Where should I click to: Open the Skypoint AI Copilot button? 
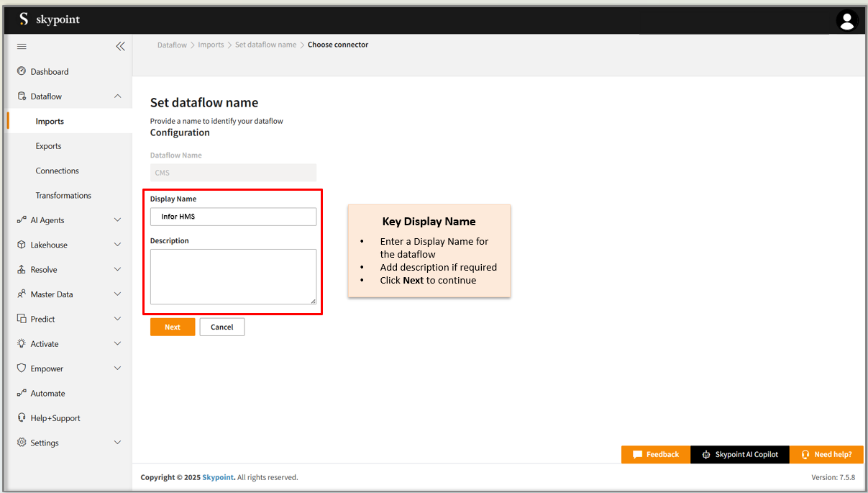coord(739,454)
